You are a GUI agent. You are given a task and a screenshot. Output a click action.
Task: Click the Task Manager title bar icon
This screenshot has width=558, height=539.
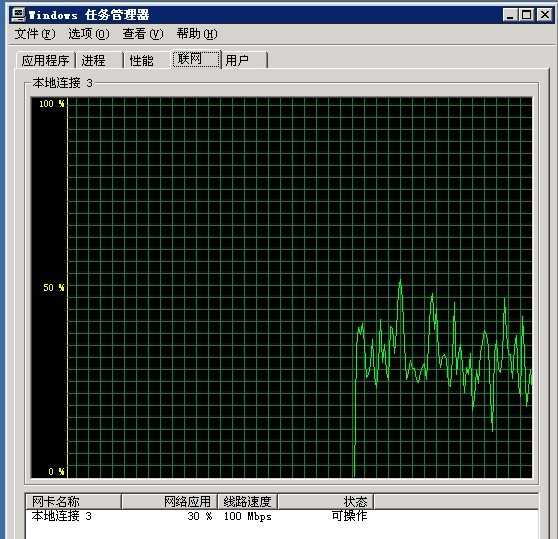(x=18, y=15)
